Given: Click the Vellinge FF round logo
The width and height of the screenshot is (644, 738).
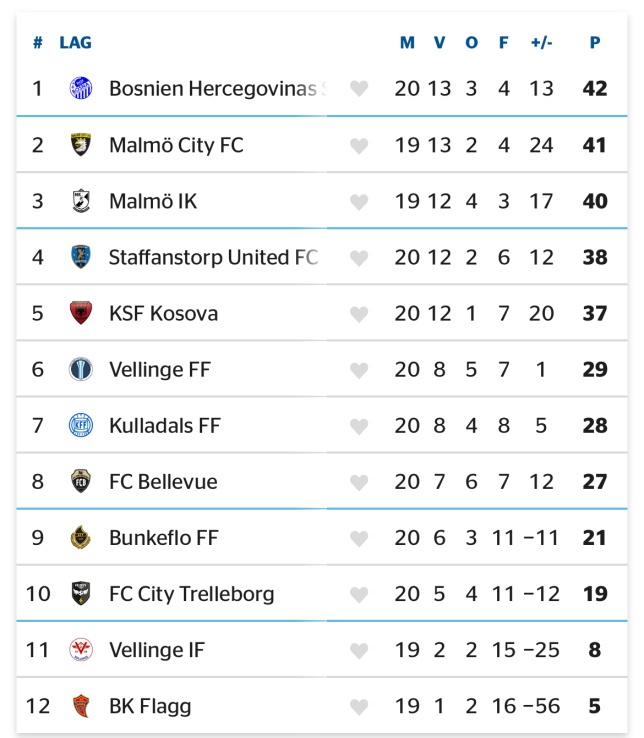Looking at the screenshot, I should pos(80,369).
